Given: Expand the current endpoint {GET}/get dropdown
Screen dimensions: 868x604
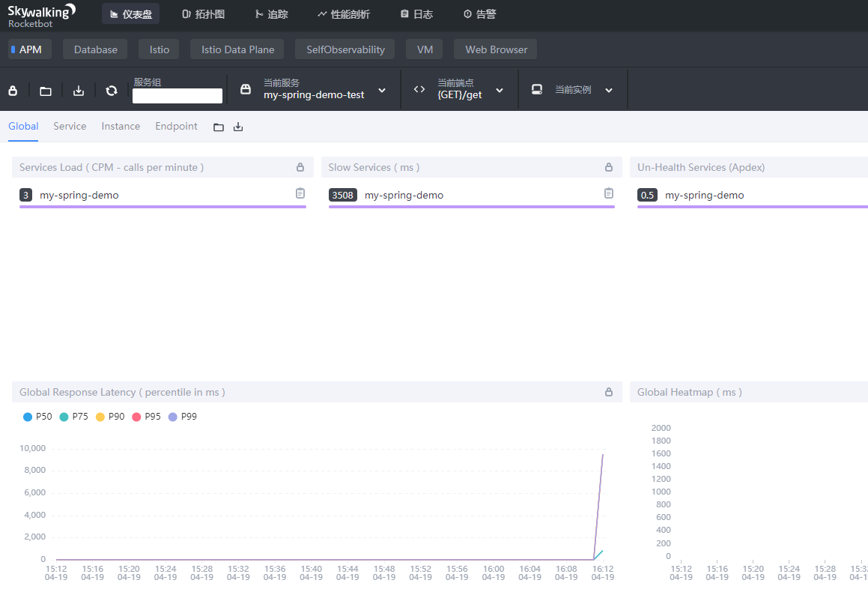Looking at the screenshot, I should point(460,90).
